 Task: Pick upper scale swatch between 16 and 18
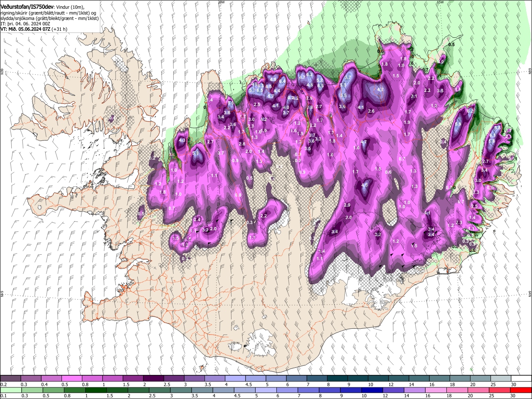tap(439, 379)
